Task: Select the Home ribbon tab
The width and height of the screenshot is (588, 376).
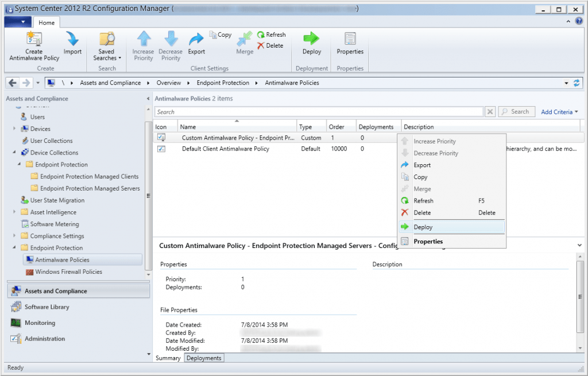Action: click(x=47, y=22)
